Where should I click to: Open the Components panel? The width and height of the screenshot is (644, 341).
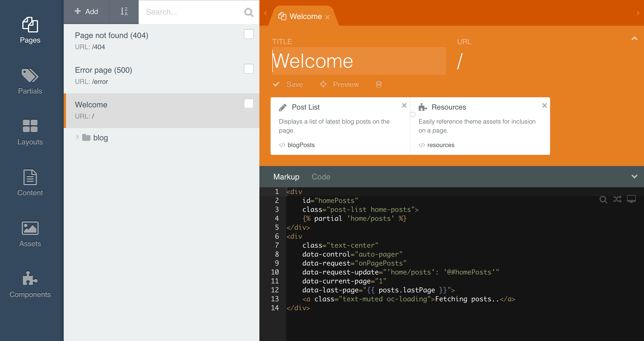pyautogui.click(x=30, y=284)
